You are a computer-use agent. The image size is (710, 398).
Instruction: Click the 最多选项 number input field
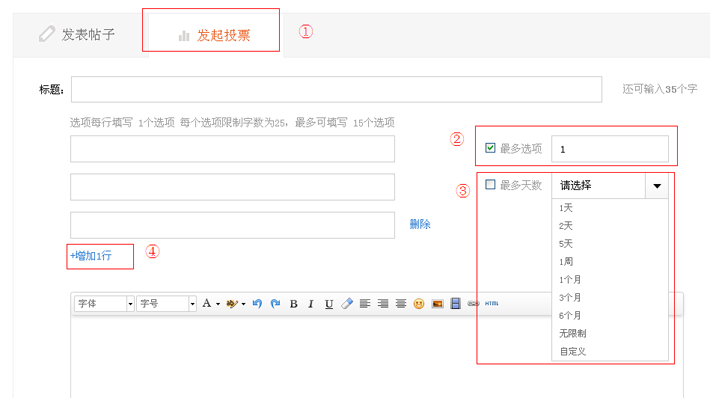click(x=610, y=149)
